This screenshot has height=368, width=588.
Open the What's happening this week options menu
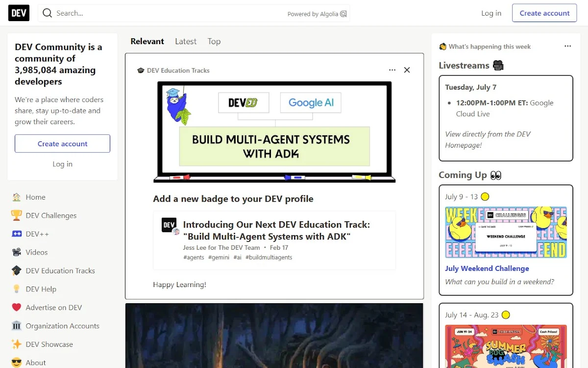[x=567, y=46]
